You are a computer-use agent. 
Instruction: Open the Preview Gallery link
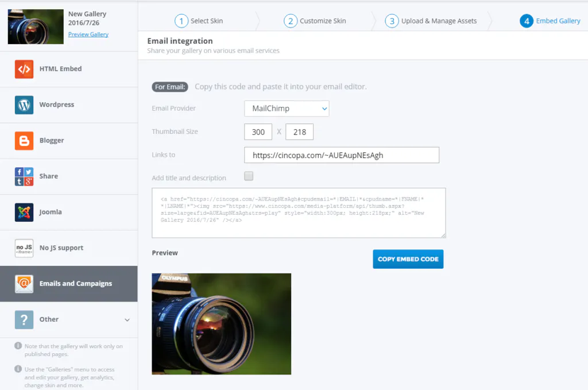[x=88, y=34]
